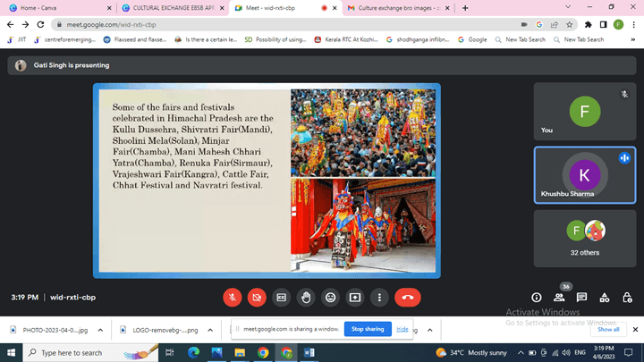644x362 pixels.
Task: Unmute the microphone in Meet
Action: [x=232, y=297]
